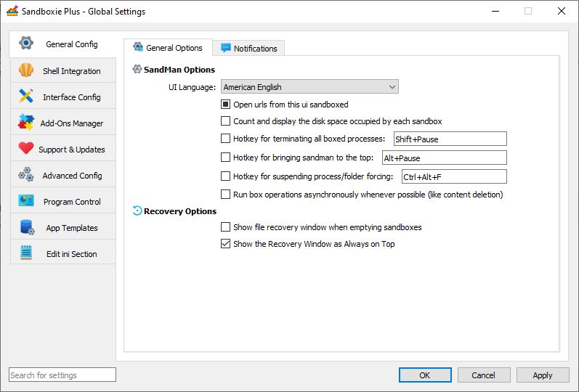Image resolution: width=579 pixels, height=392 pixels.
Task: Select the General Config section
Action: [x=62, y=44]
